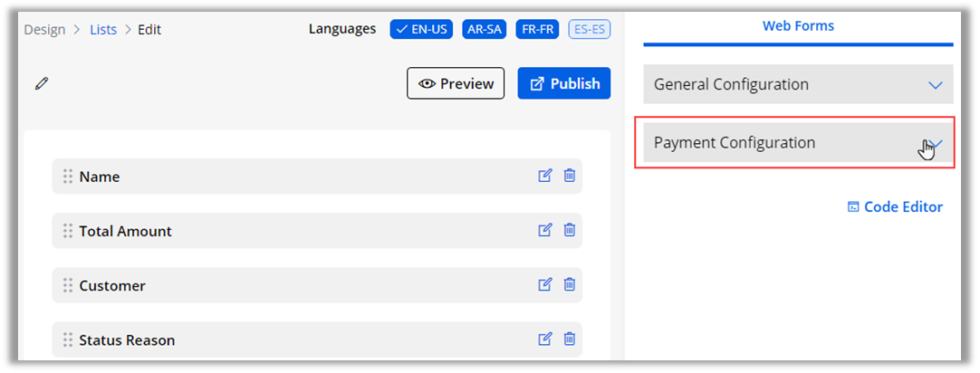Edit the Status Reason field
The width and height of the screenshot is (980, 373).
[x=545, y=339]
